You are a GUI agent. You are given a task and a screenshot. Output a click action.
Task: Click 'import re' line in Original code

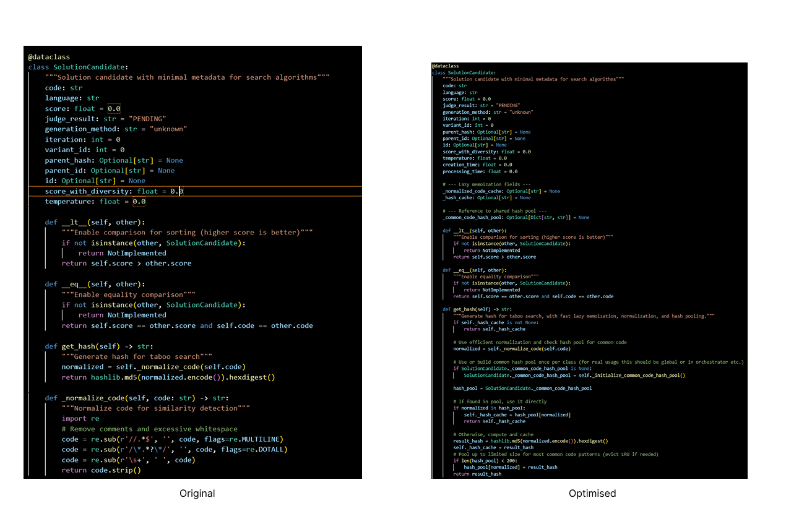point(80,419)
